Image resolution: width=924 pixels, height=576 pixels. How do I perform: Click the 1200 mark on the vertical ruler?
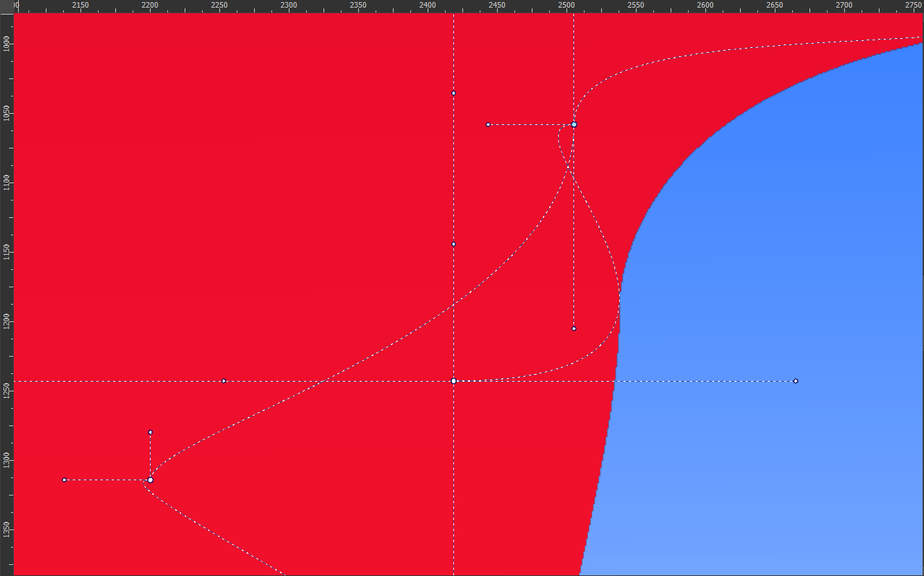pyautogui.click(x=6, y=320)
